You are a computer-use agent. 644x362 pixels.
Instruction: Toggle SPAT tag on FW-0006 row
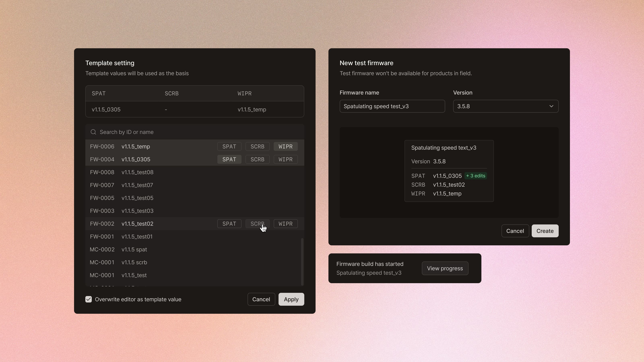[229, 146]
